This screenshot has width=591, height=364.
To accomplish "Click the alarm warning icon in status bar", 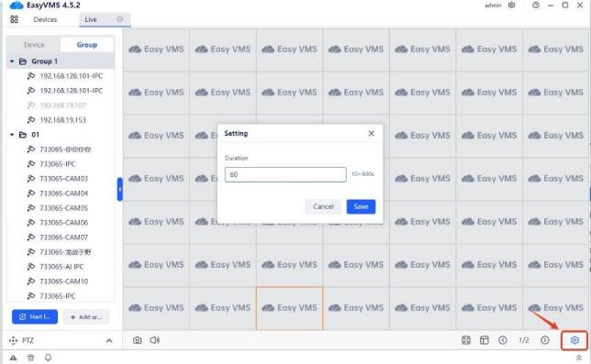I will coord(13,358).
